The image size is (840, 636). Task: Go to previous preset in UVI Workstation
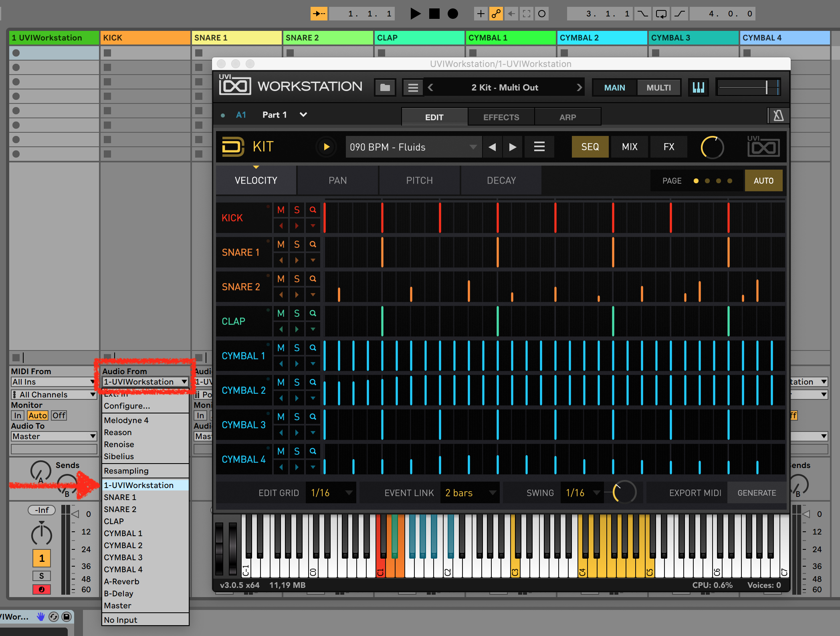[x=431, y=87]
